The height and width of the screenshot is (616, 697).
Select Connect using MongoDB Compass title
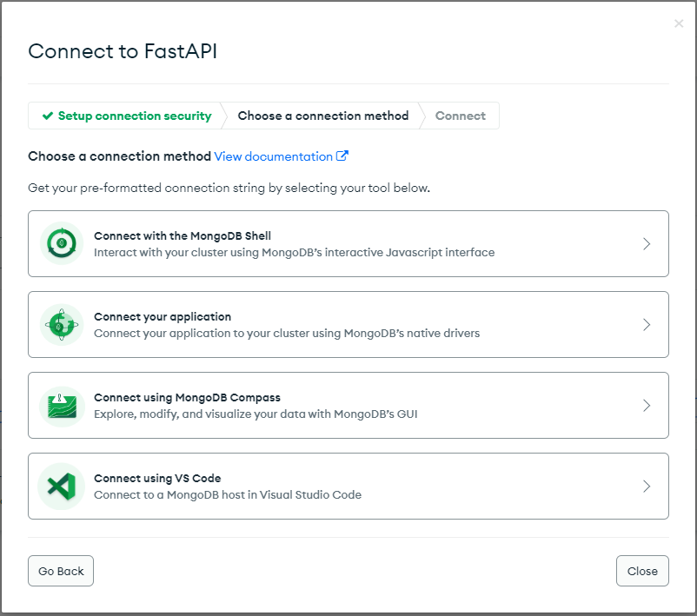pyautogui.click(x=187, y=397)
